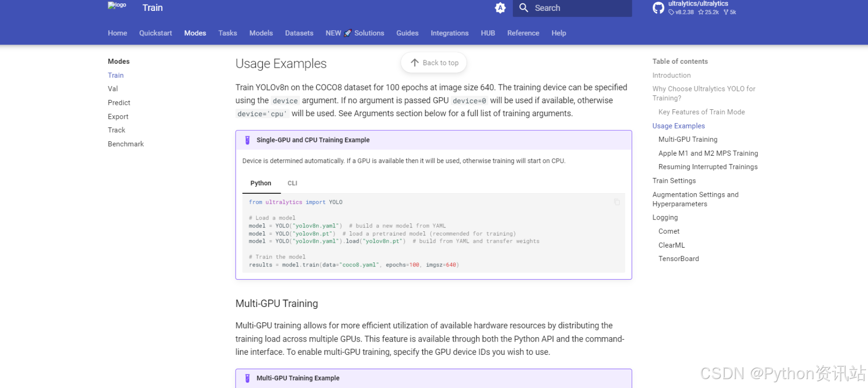Click the search magnifier icon
This screenshot has height=388, width=868.
[524, 8]
